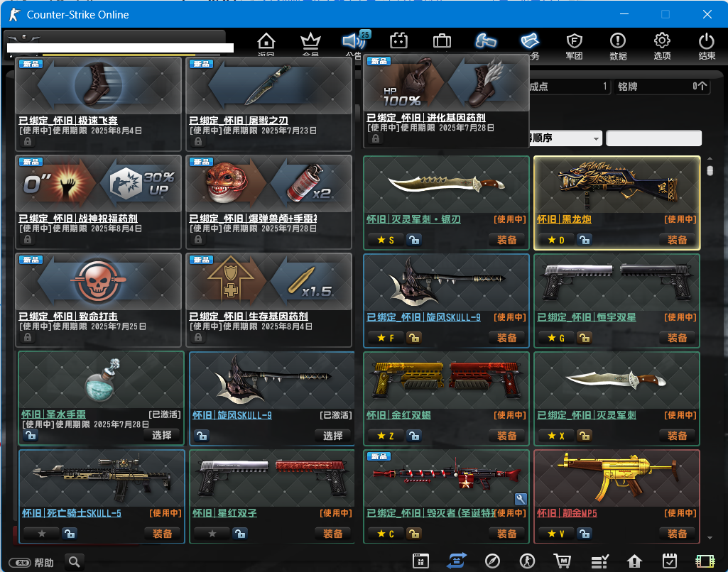Viewport: 728px width, 572px height.
Task: Click 装备 button for 灭灵军刺·锯刃
Action: [x=506, y=240]
